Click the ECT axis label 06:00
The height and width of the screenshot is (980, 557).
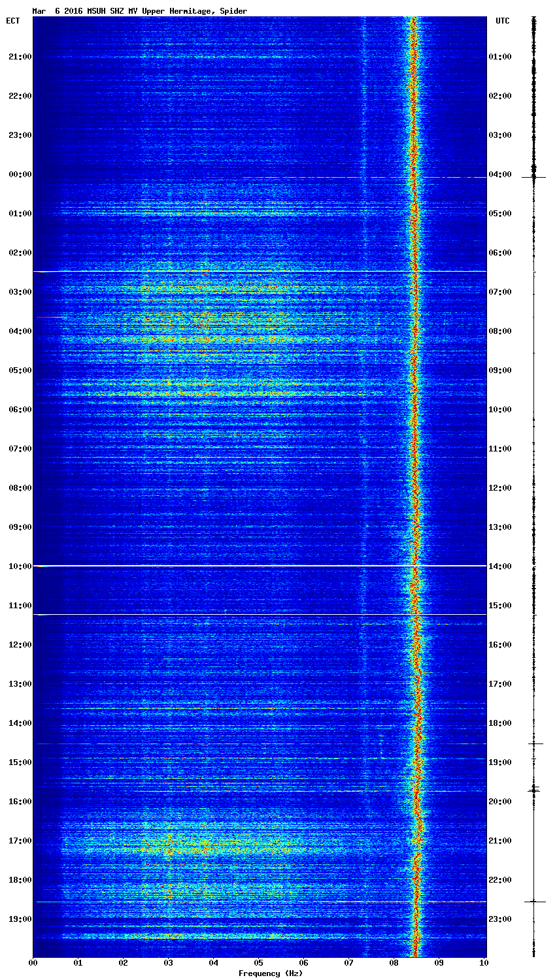point(20,410)
